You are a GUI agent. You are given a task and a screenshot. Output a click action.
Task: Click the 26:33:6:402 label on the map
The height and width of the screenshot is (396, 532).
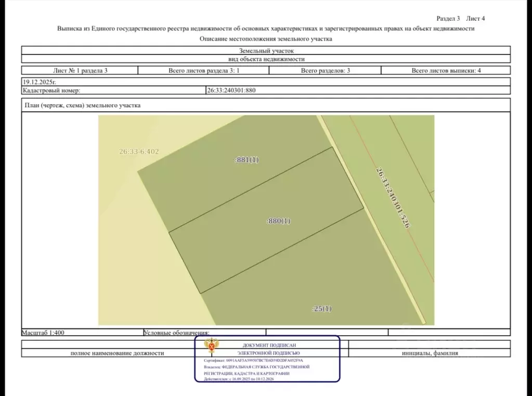pyautogui.click(x=139, y=152)
